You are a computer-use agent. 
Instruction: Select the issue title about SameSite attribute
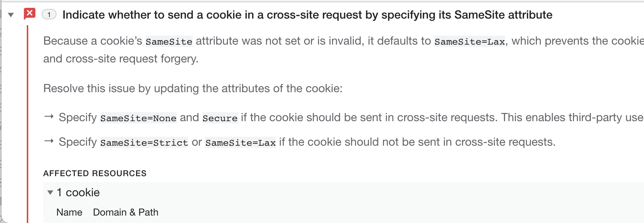point(307,15)
